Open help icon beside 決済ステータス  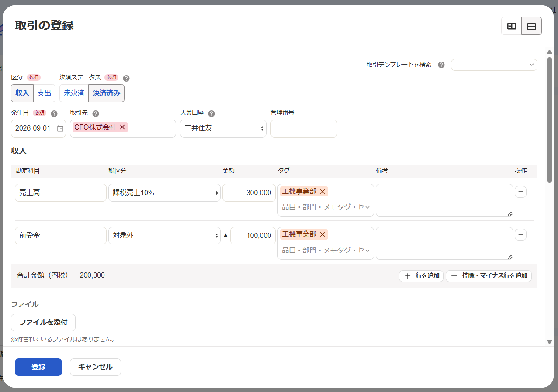[126, 78]
